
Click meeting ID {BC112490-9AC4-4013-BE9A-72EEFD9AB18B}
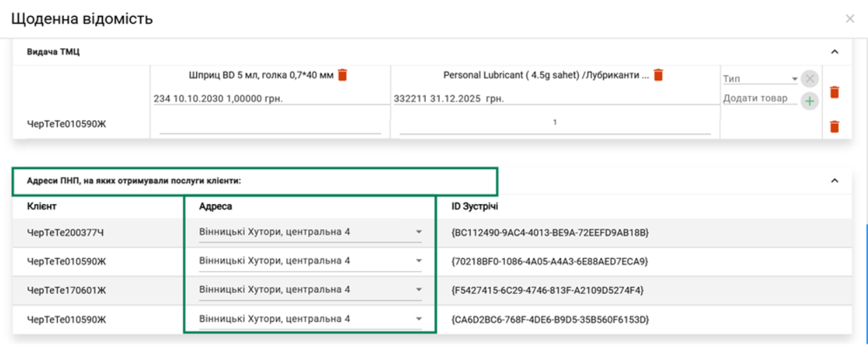pyautogui.click(x=549, y=232)
